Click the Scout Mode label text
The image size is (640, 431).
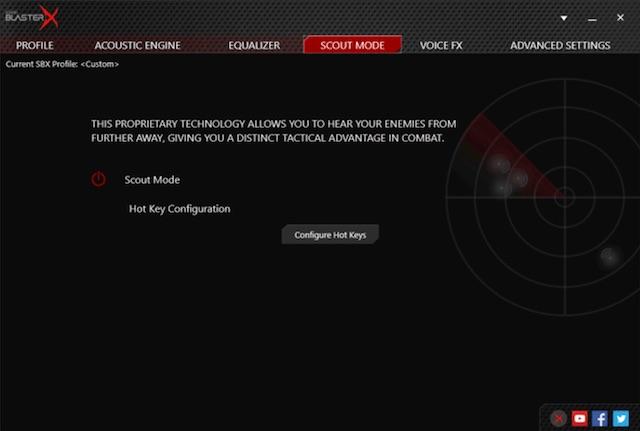click(x=152, y=180)
